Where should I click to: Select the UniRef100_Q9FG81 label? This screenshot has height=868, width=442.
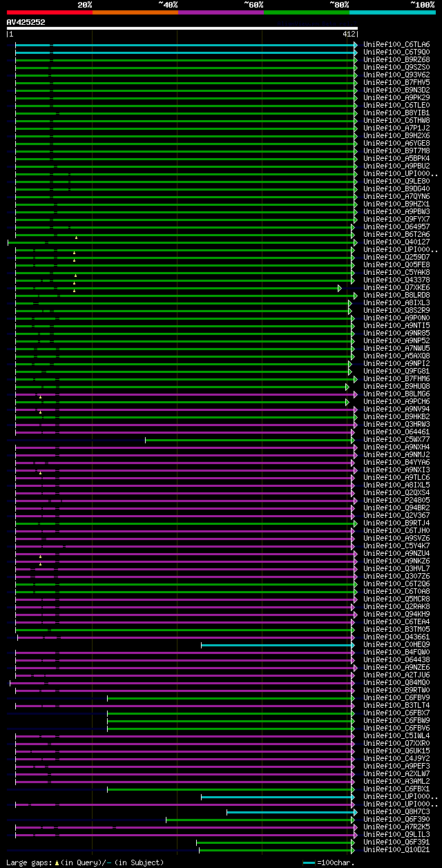point(396,371)
